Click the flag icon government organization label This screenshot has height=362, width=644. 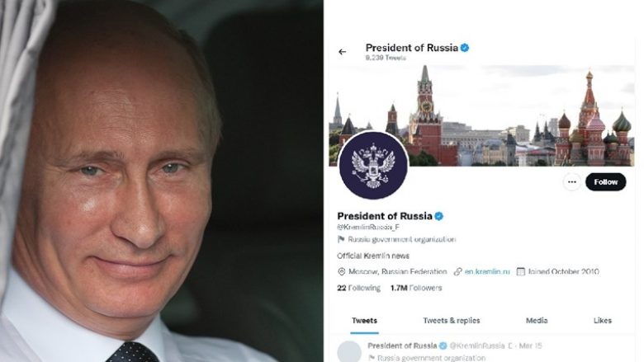341,239
